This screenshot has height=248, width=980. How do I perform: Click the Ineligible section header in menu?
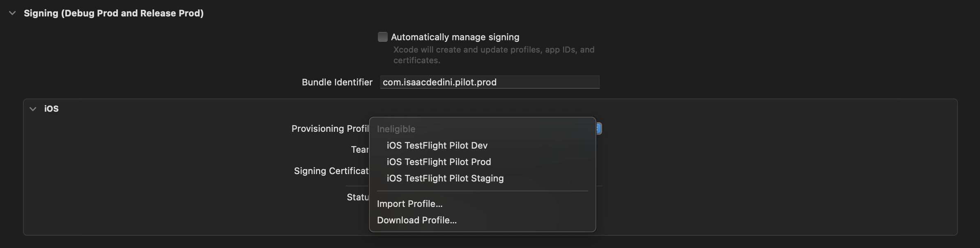point(396,129)
